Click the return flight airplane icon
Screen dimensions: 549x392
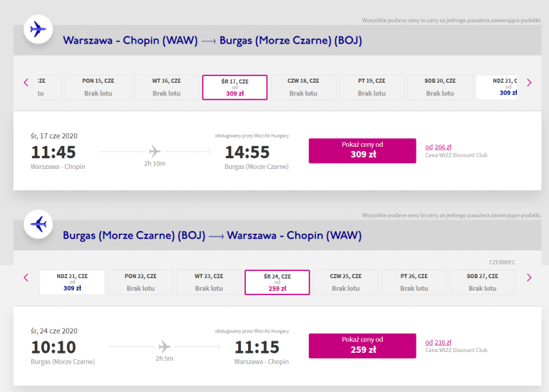tap(38, 224)
